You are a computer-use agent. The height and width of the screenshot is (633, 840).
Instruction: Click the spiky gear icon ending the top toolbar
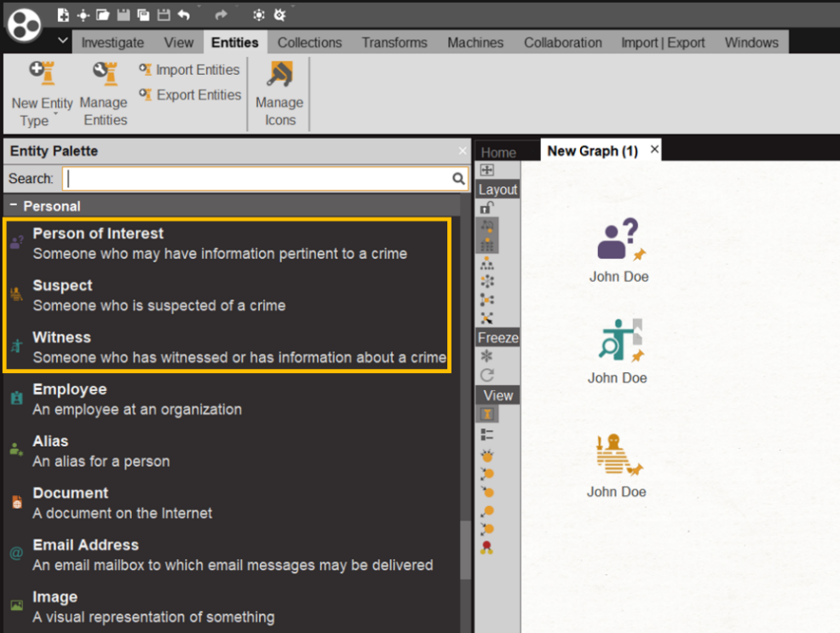point(279,15)
